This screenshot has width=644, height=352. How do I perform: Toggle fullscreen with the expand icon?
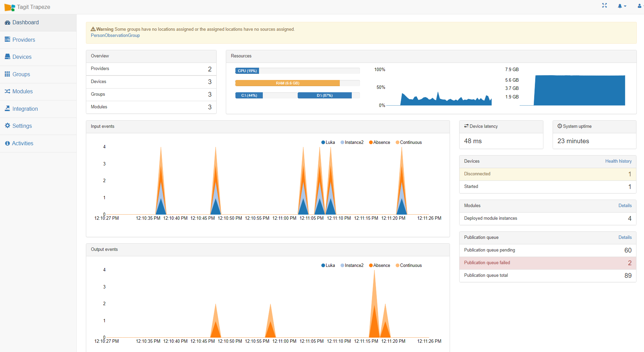pyautogui.click(x=605, y=5)
